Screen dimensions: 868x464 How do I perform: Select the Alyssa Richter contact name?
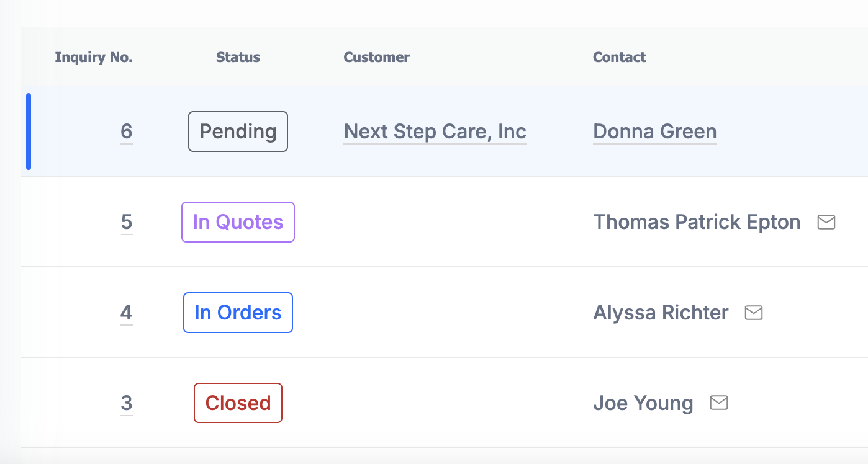coord(661,313)
